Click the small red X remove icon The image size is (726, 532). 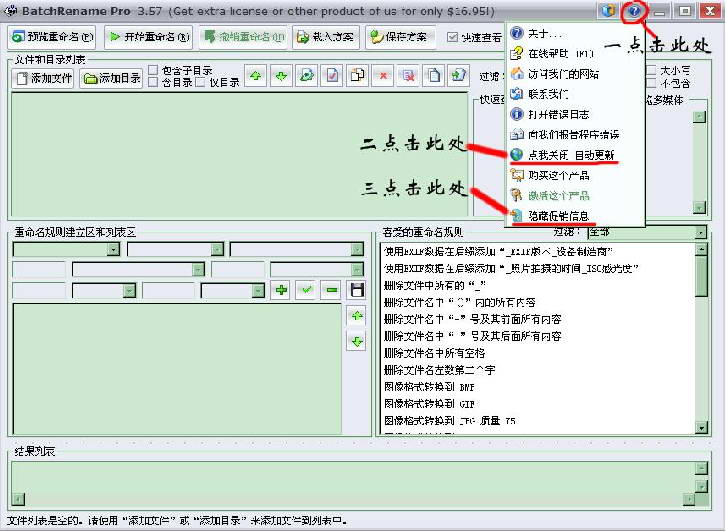coord(383,76)
